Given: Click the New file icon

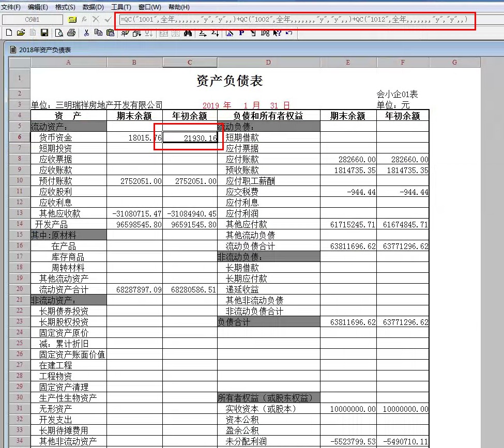Looking at the screenshot, I should (x=9, y=33).
